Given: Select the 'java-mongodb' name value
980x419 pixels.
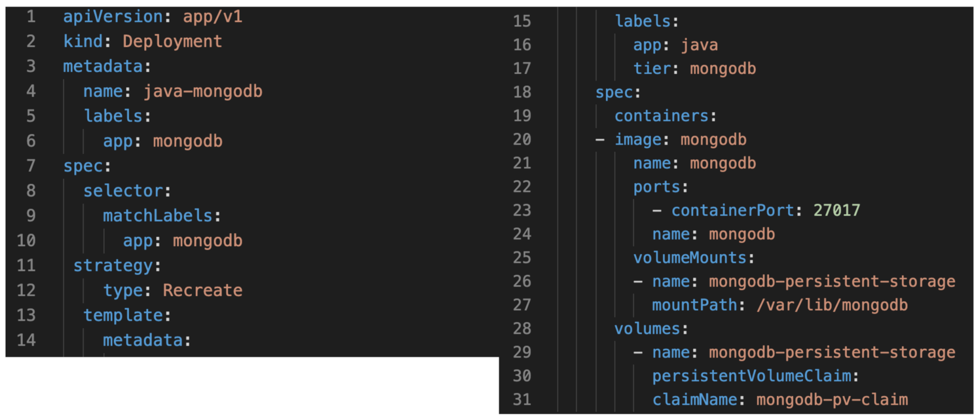Looking at the screenshot, I should (203, 91).
